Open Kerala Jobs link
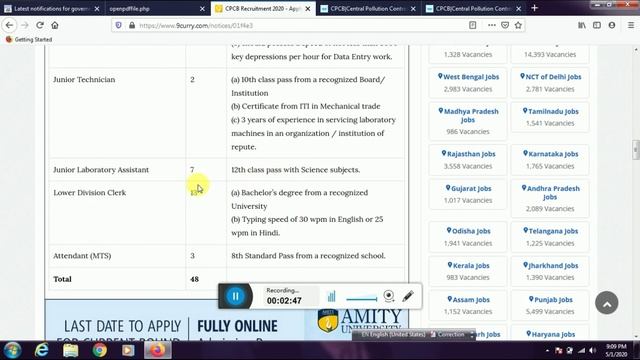Image resolution: width=640 pixels, height=360 pixels. [468, 265]
